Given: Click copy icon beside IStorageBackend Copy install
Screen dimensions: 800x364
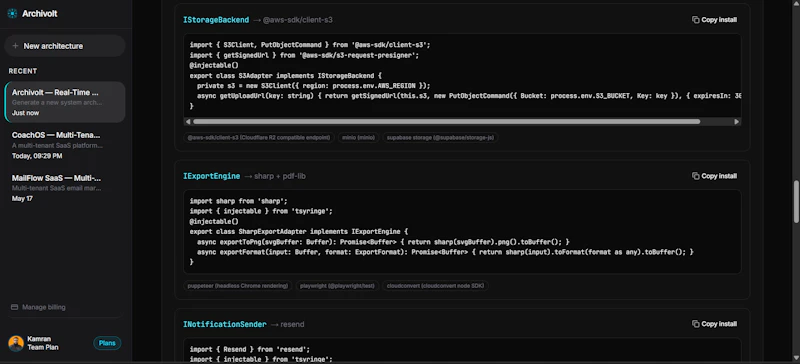Looking at the screenshot, I should click(695, 20).
